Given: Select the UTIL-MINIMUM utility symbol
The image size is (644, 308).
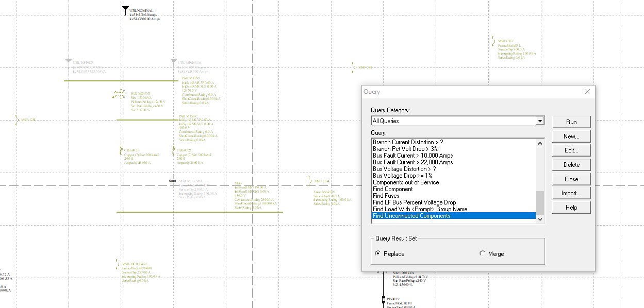Looking at the screenshot, I should (174, 62).
